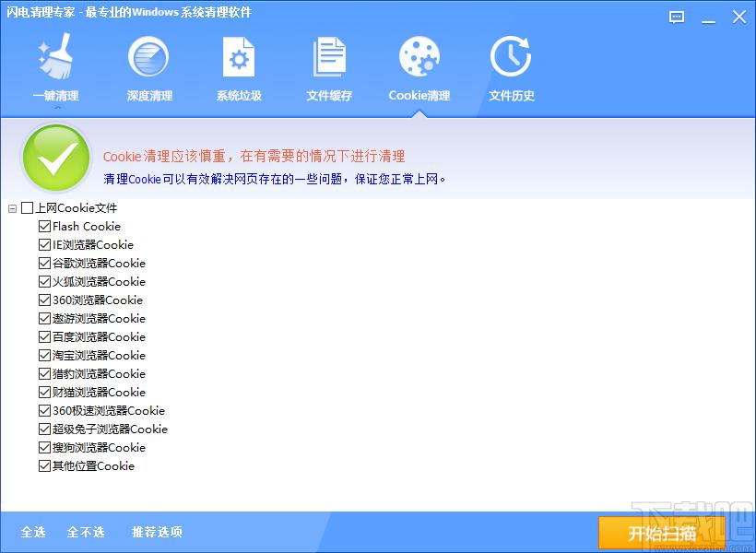Switch to the 文件历史 tab label
The image size is (756, 553).
(512, 96)
